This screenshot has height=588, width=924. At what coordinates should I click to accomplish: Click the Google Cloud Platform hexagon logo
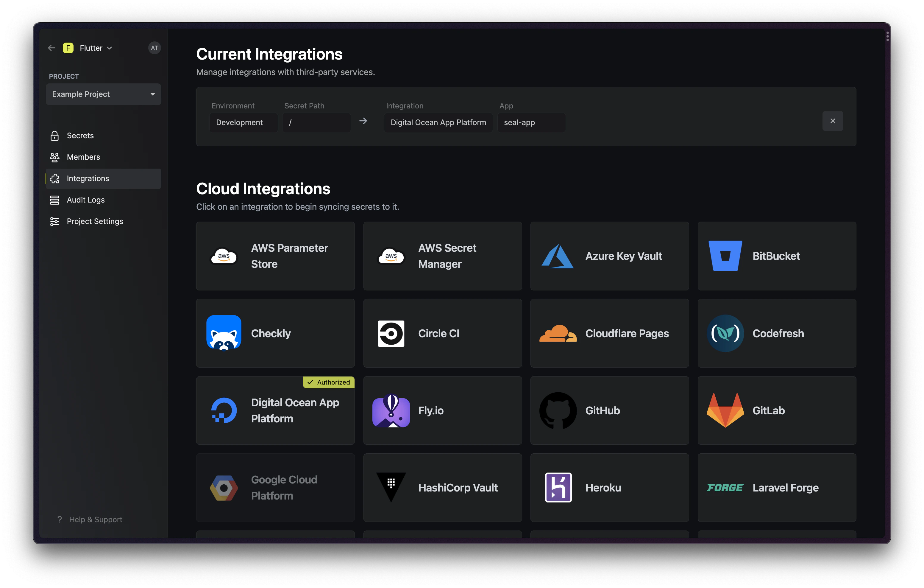click(224, 488)
